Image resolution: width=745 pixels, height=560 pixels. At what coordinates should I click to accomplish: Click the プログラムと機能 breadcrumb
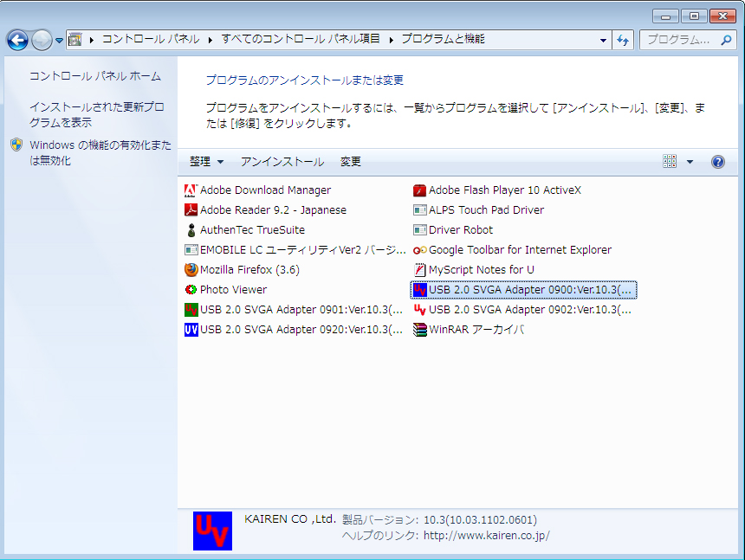(x=443, y=39)
